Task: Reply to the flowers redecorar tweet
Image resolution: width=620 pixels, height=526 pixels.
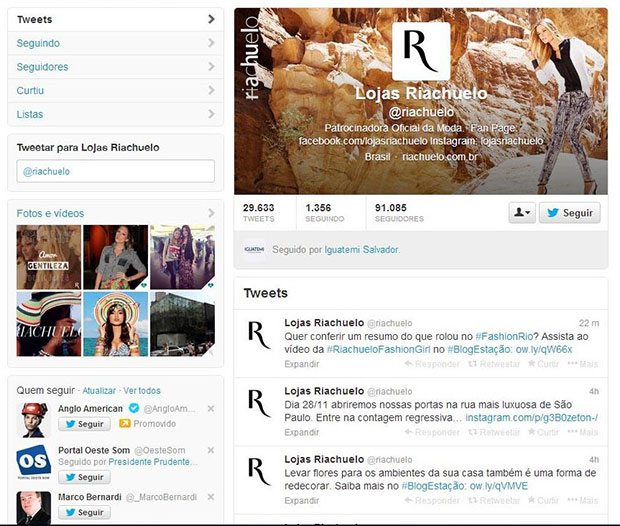Action: pos(432,500)
